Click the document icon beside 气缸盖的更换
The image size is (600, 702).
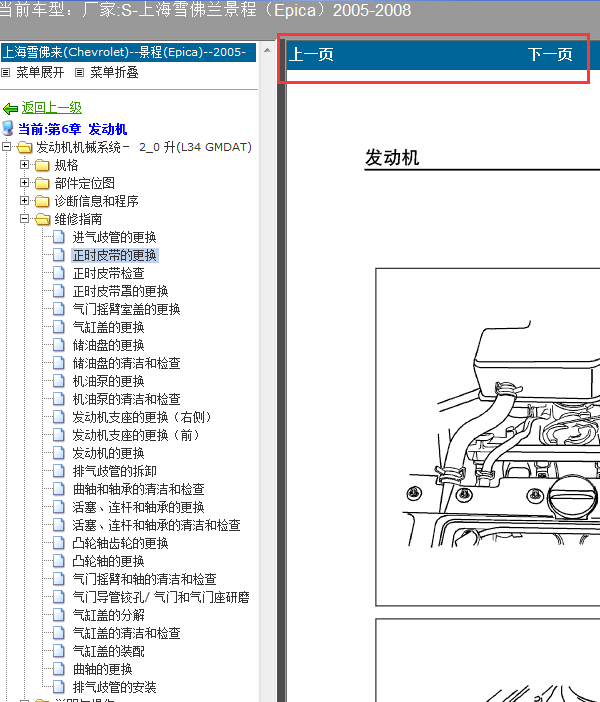(x=59, y=328)
